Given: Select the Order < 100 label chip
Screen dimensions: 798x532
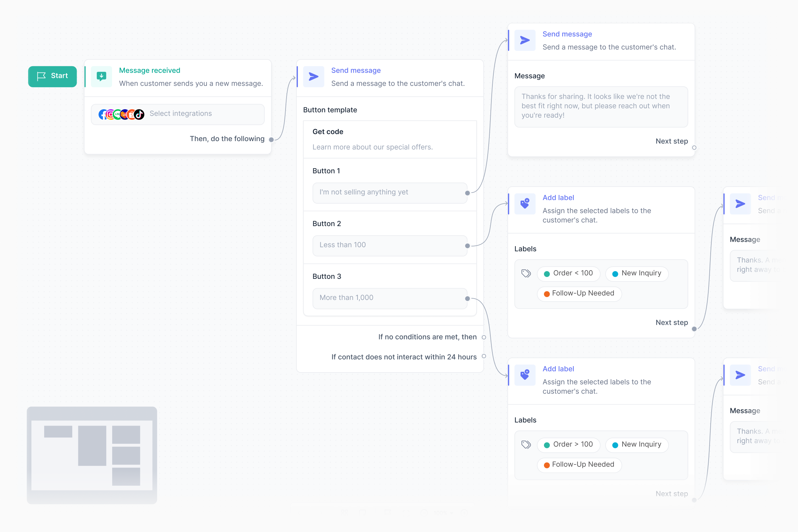Looking at the screenshot, I should tap(568, 274).
